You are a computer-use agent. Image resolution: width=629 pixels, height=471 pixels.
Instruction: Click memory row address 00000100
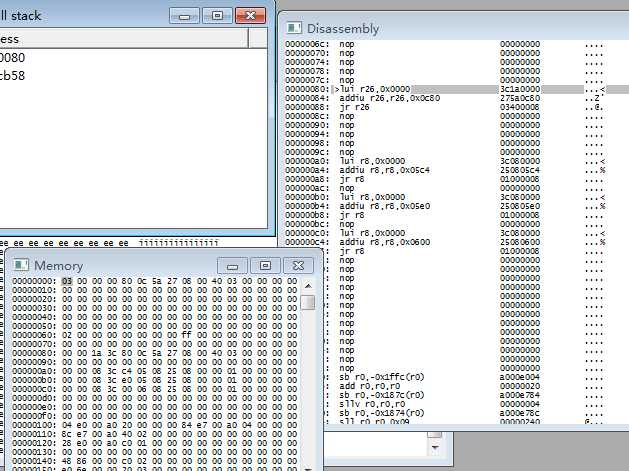click(x=34, y=425)
